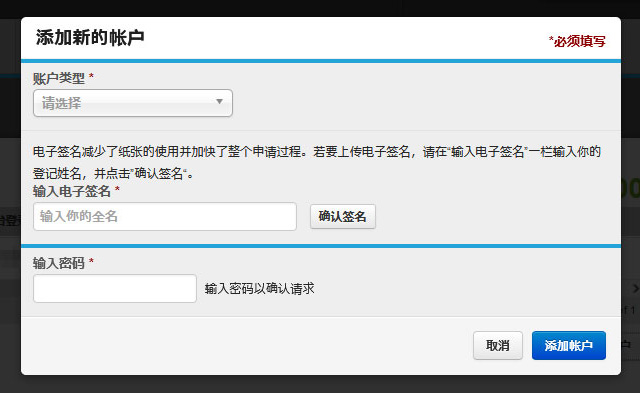Click the blue 添加帐户 button
This screenshot has width=640, height=393.
pyautogui.click(x=569, y=345)
